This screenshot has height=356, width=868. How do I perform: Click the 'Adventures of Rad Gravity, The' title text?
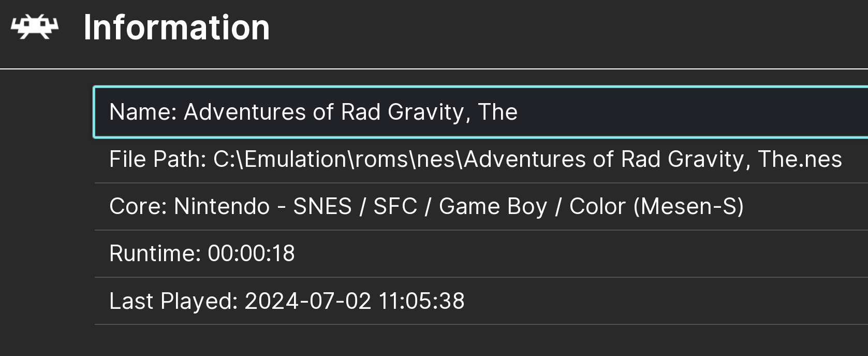coord(350,112)
